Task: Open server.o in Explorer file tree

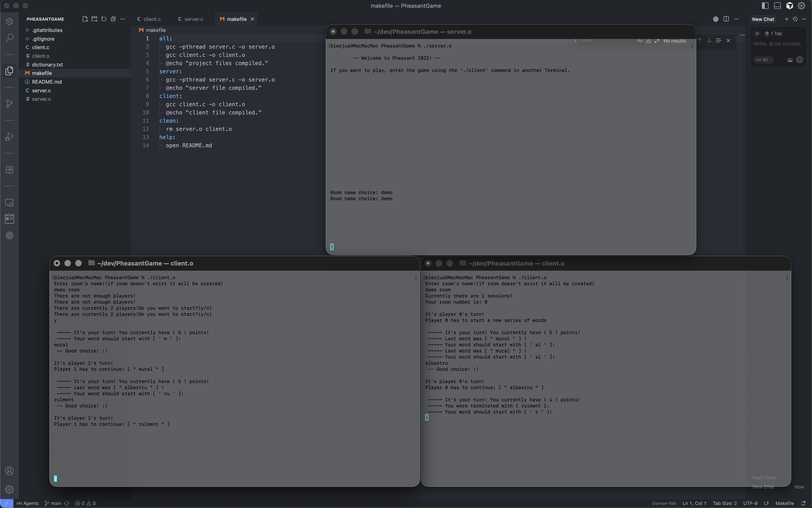Action: tap(75, 99)
